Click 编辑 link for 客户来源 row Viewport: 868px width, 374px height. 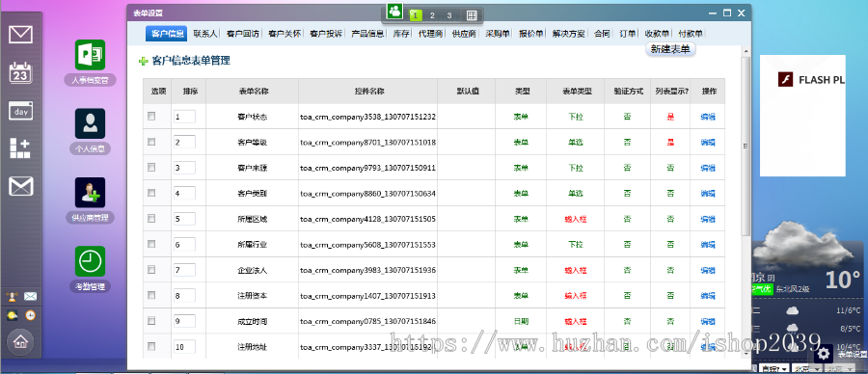tap(708, 168)
